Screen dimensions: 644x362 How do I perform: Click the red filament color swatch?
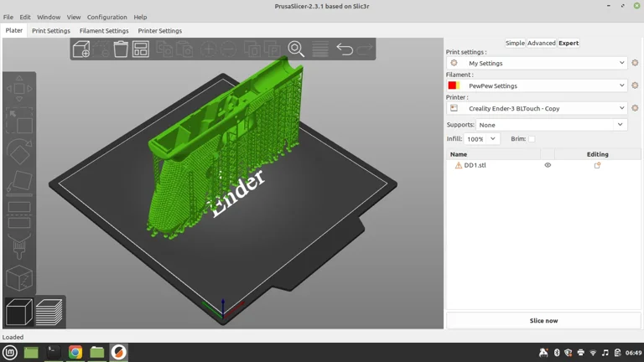tap(453, 85)
